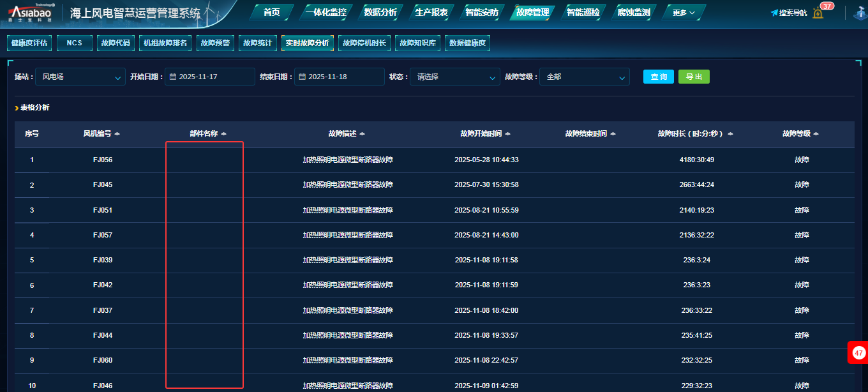Open the 故障等级 level dropdown
Screen dimensions: 868x392
(x=584, y=77)
